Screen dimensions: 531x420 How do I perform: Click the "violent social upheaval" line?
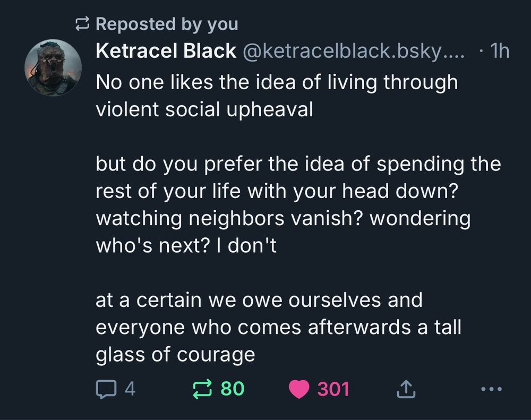click(204, 109)
